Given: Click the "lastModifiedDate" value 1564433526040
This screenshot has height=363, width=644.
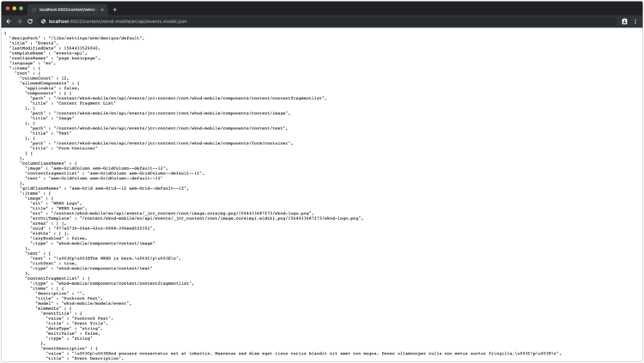Looking at the screenshot, I should pos(81,48).
